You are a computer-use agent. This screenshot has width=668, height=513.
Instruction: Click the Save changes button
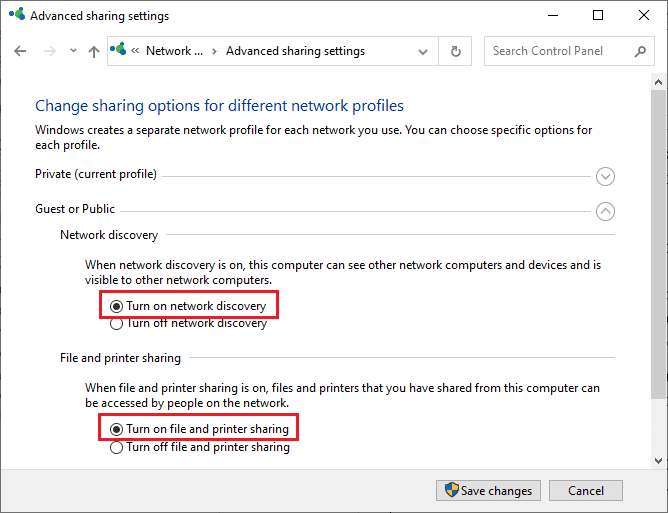[488, 491]
